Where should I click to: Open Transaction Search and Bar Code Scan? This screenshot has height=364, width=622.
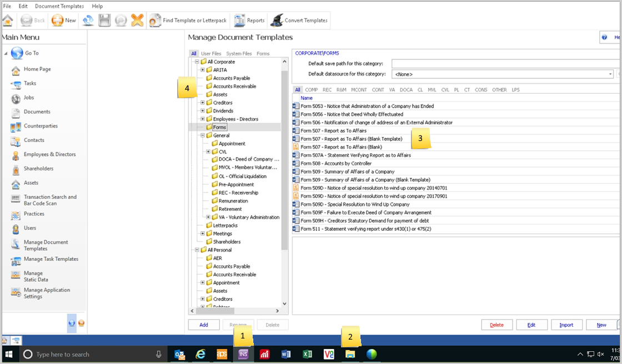49,200
